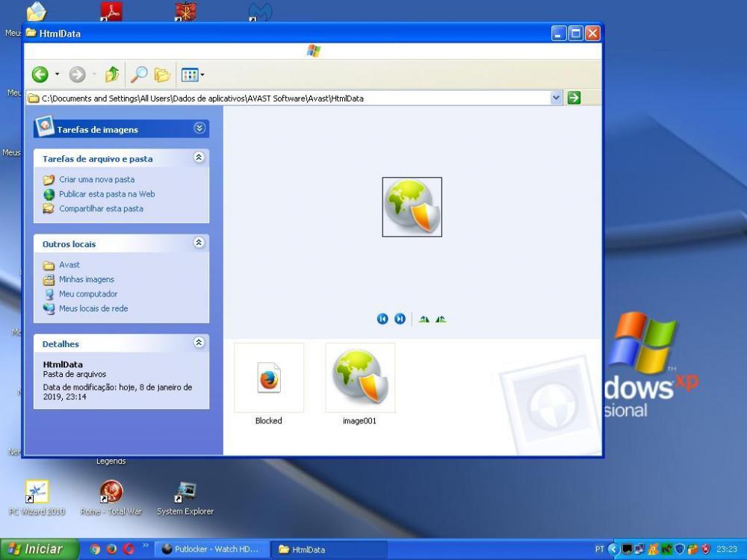Open the Views dropdown menu

[x=193, y=75]
